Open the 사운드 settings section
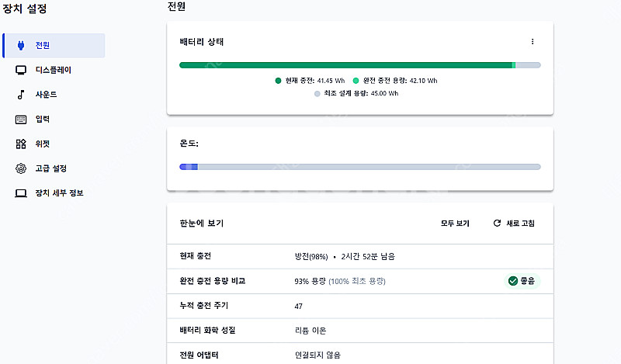 pos(46,95)
